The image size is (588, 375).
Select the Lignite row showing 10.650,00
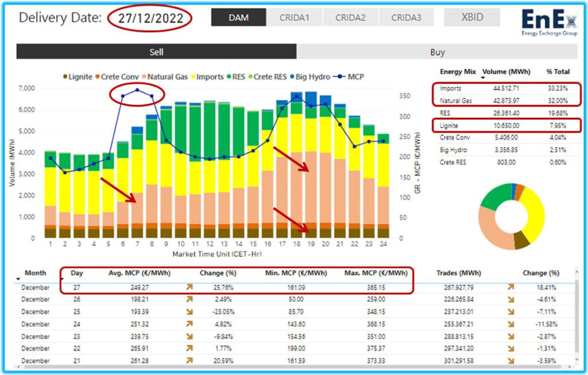point(506,125)
